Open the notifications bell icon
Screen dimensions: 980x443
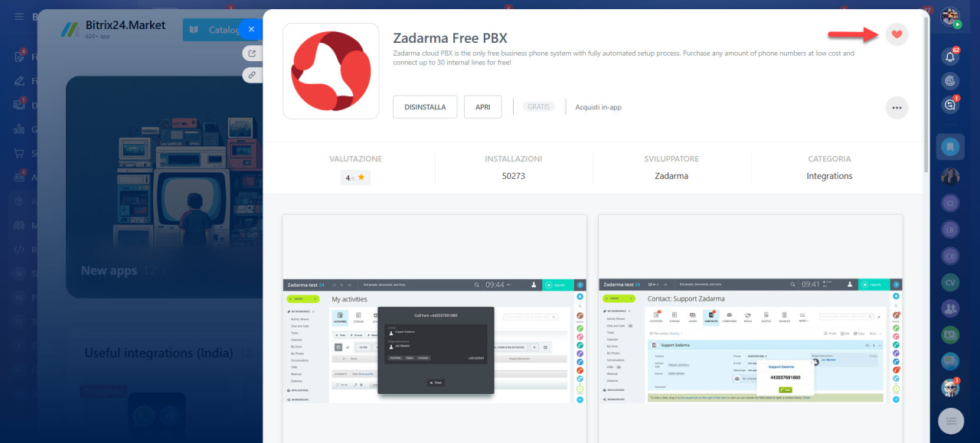tap(951, 57)
